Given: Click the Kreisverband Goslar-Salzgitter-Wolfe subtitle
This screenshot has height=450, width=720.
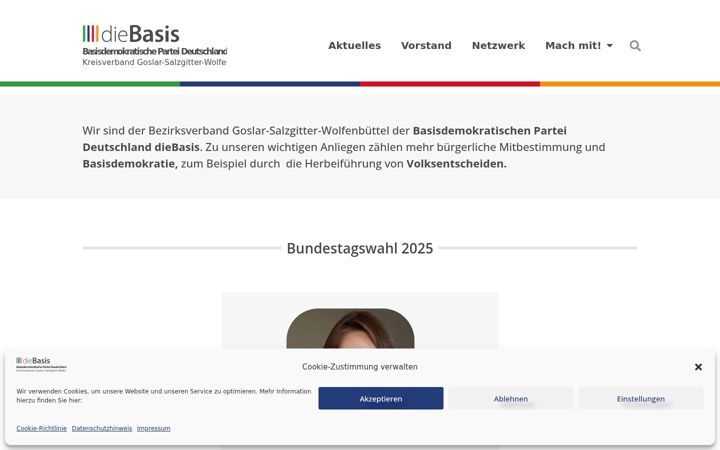Looking at the screenshot, I should pos(154,62).
